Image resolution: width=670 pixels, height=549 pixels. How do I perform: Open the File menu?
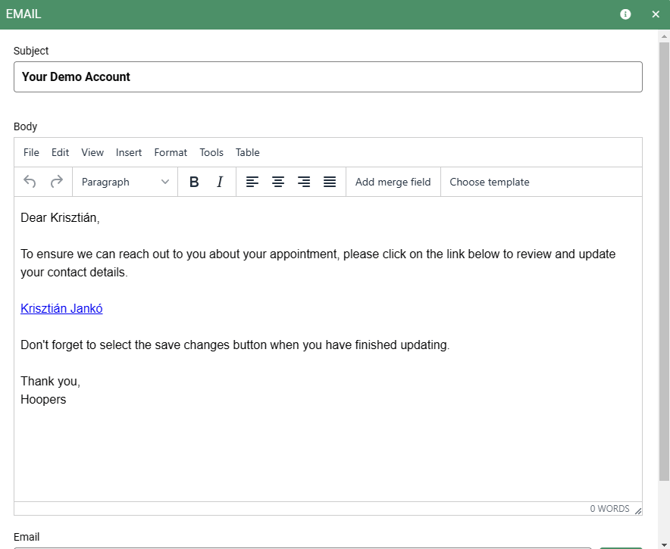(31, 153)
